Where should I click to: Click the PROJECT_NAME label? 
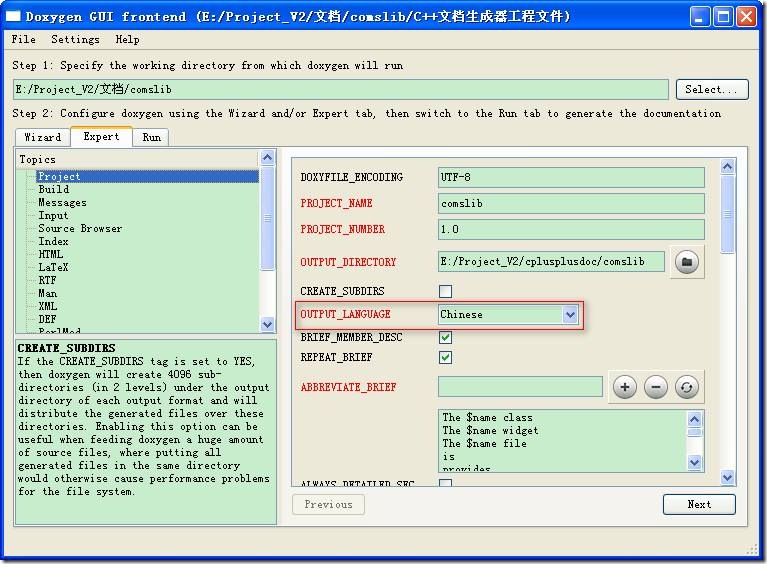336,203
